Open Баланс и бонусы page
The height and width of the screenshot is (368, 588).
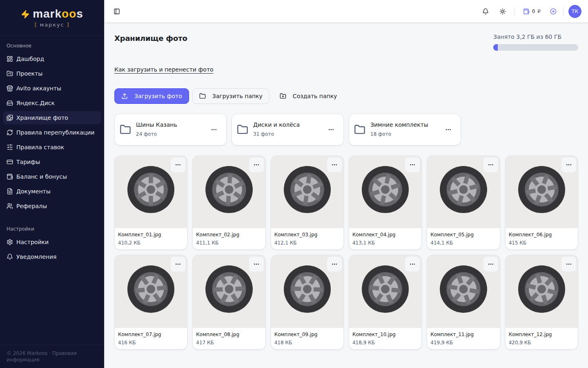[52, 177]
